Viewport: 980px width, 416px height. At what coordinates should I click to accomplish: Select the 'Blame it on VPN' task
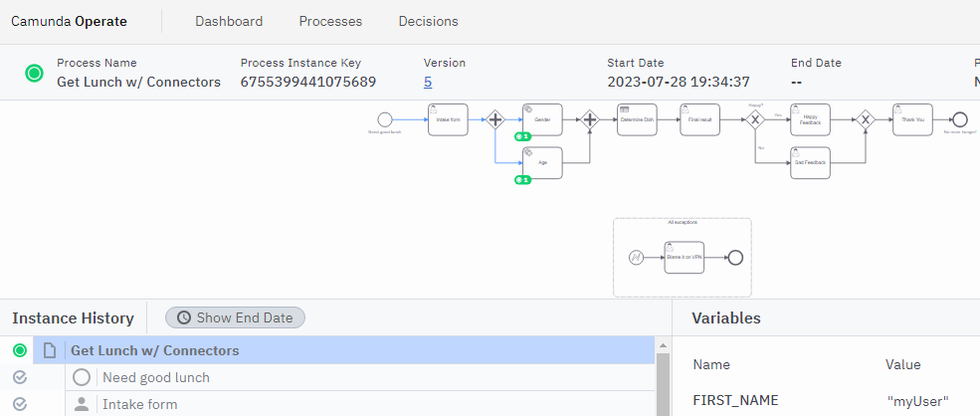tap(684, 258)
